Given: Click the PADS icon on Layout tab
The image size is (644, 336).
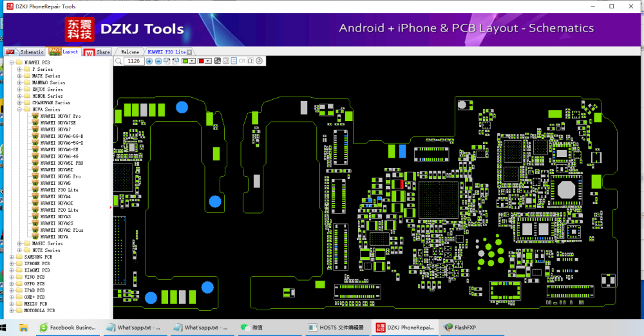Looking at the screenshot, I should click(x=55, y=51).
